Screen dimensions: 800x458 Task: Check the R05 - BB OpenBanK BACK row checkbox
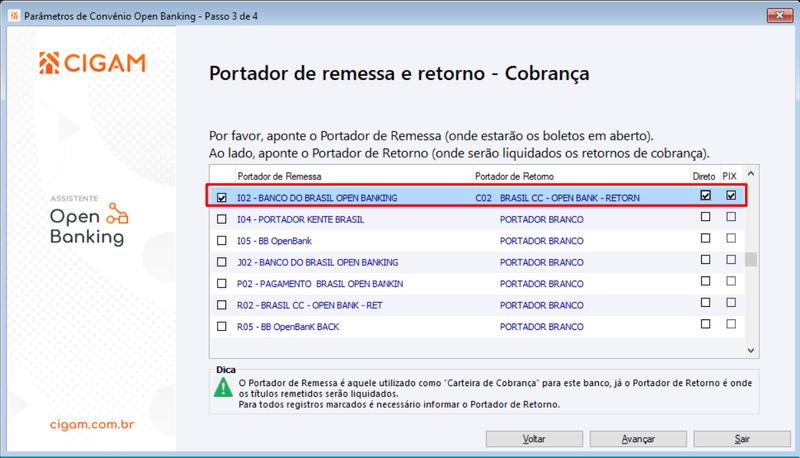click(221, 326)
